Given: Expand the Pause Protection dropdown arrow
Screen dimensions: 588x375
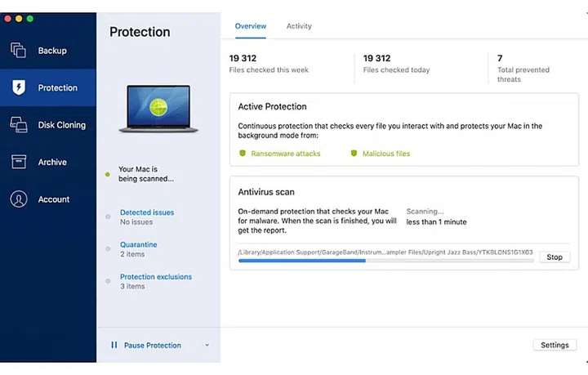Looking at the screenshot, I should click(207, 346).
